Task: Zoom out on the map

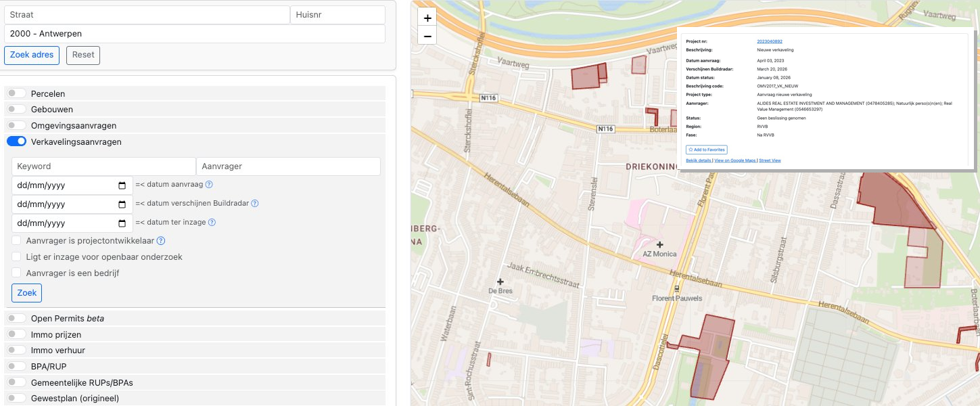Action: 427,36
